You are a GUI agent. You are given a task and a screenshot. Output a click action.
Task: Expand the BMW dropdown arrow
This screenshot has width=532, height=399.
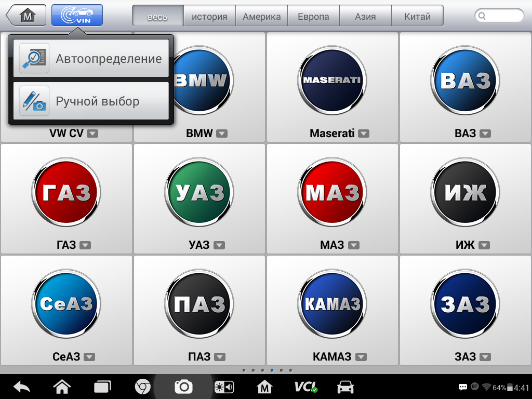tap(222, 134)
